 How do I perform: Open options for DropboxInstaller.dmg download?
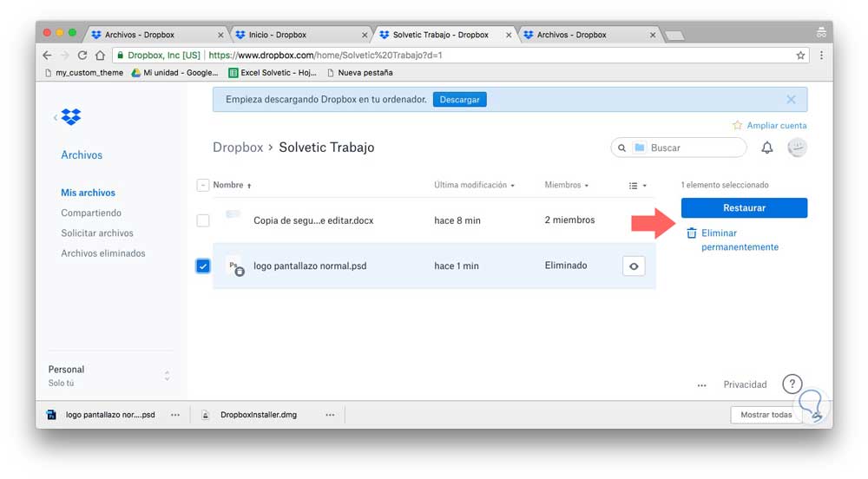330,415
